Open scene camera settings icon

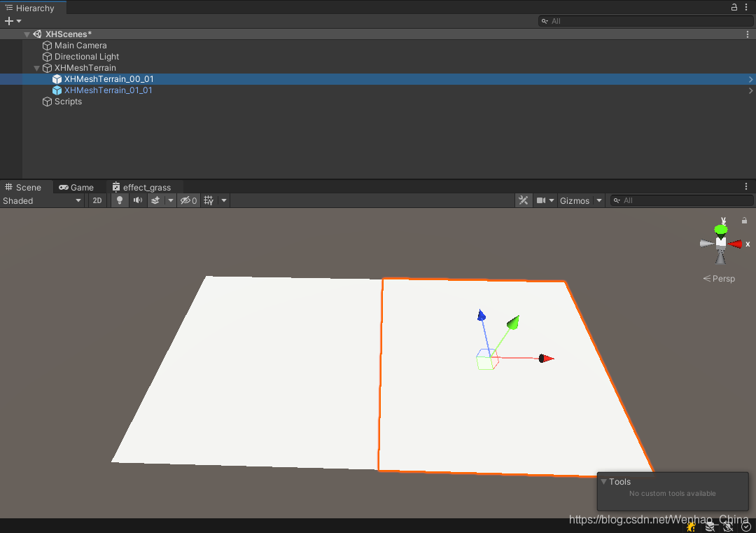541,200
